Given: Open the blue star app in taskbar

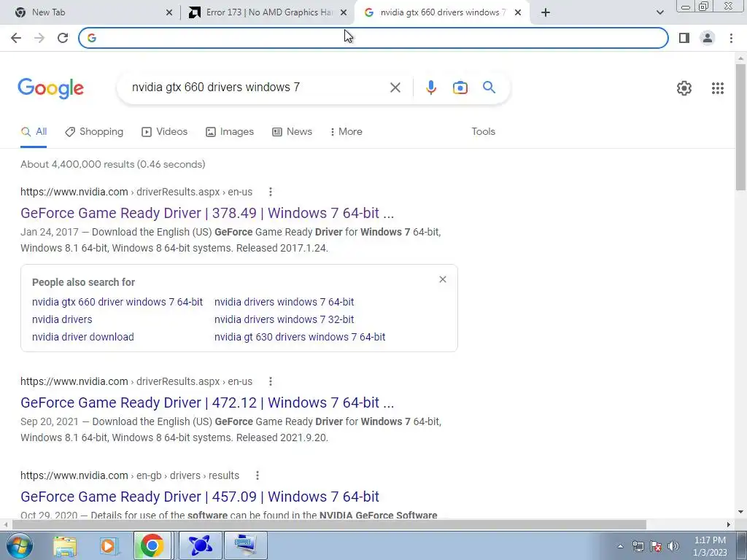Looking at the screenshot, I should 200,545.
